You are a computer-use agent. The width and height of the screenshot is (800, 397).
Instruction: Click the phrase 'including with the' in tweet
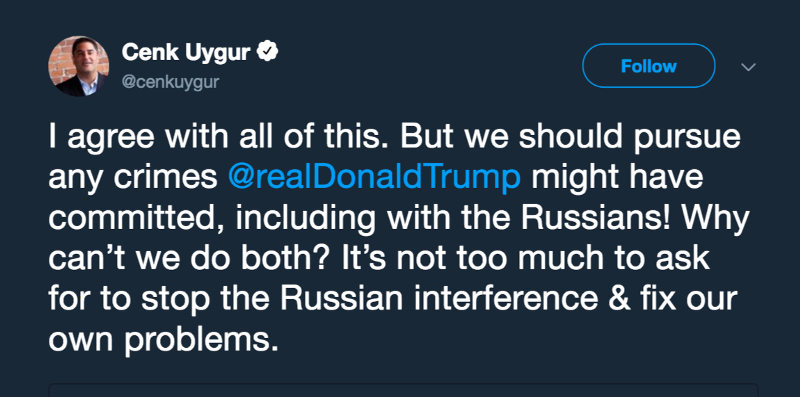click(374, 218)
